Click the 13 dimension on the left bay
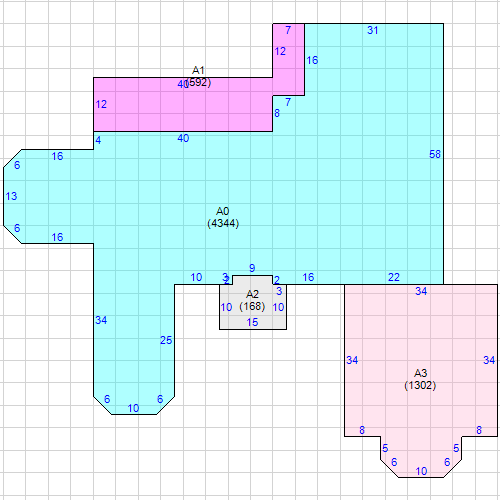 [x=11, y=196]
